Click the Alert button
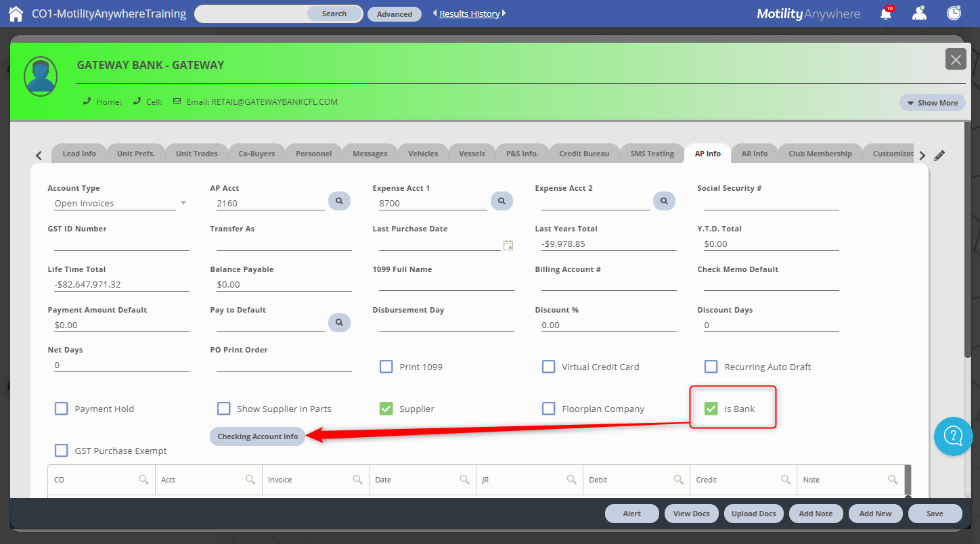This screenshot has width=980, height=544. tap(631, 514)
